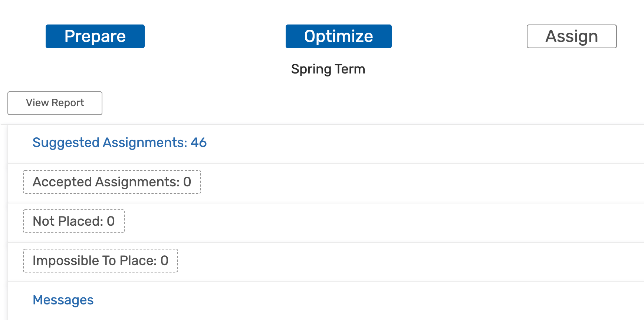644x320 pixels.
Task: Select the dashed Accepted Assignments box
Action: click(112, 182)
